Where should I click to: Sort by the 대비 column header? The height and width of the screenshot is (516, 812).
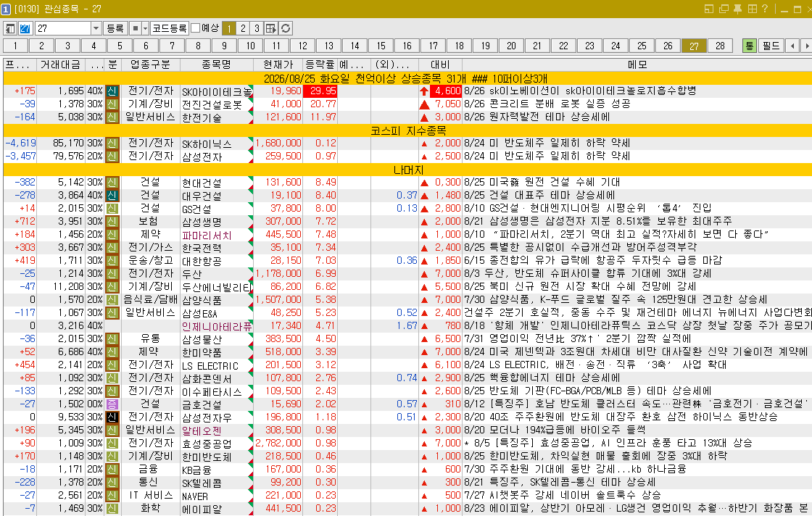(x=440, y=64)
